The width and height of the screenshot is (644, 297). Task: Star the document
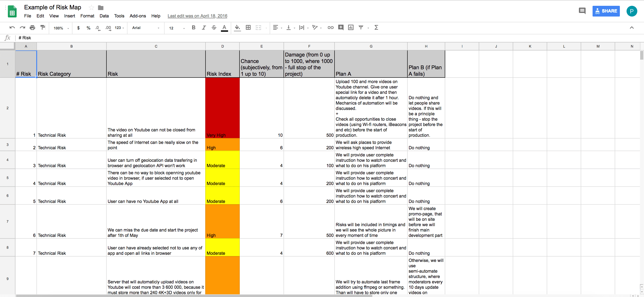tap(91, 8)
